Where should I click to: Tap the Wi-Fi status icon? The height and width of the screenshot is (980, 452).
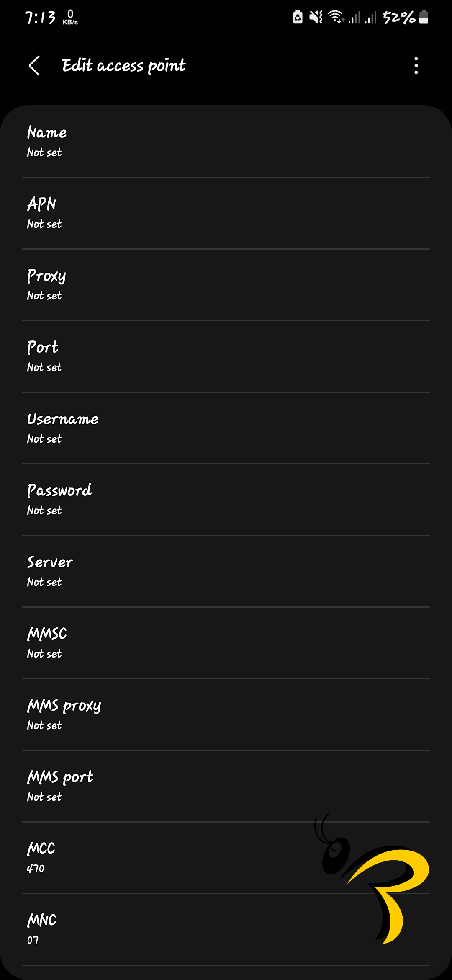coord(336,17)
